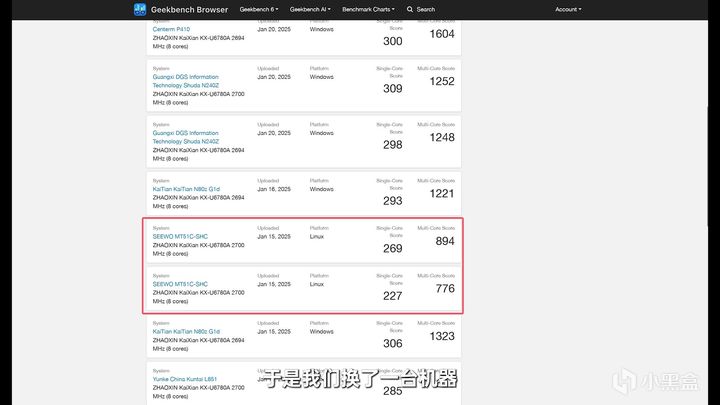The width and height of the screenshot is (720, 405).
Task: Click the Geekbench logo icon
Action: click(x=140, y=9)
